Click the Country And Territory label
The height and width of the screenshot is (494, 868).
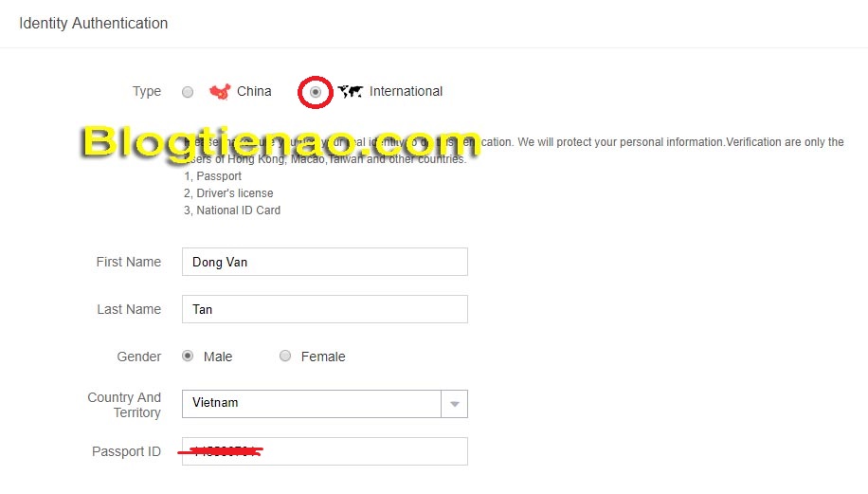[x=124, y=405]
